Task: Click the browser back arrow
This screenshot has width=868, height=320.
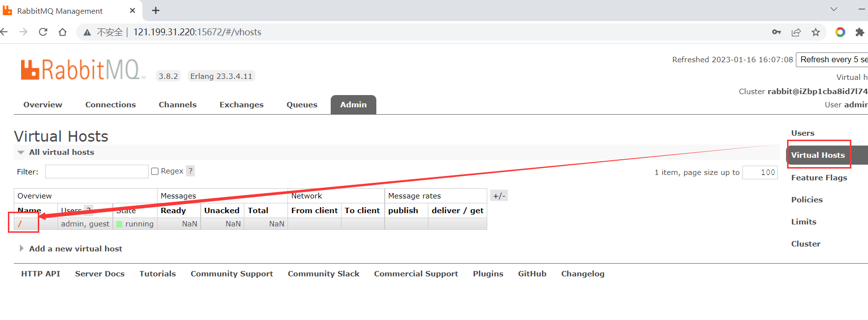Action: click(x=4, y=32)
